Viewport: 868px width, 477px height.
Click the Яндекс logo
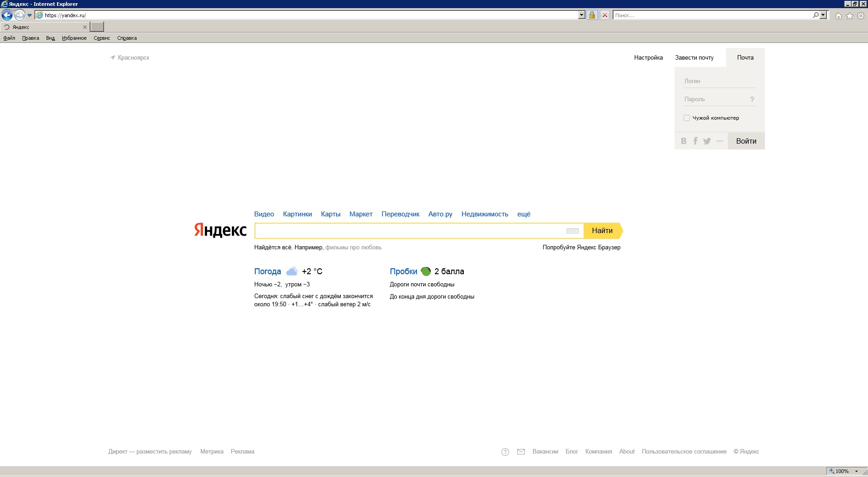(x=221, y=230)
